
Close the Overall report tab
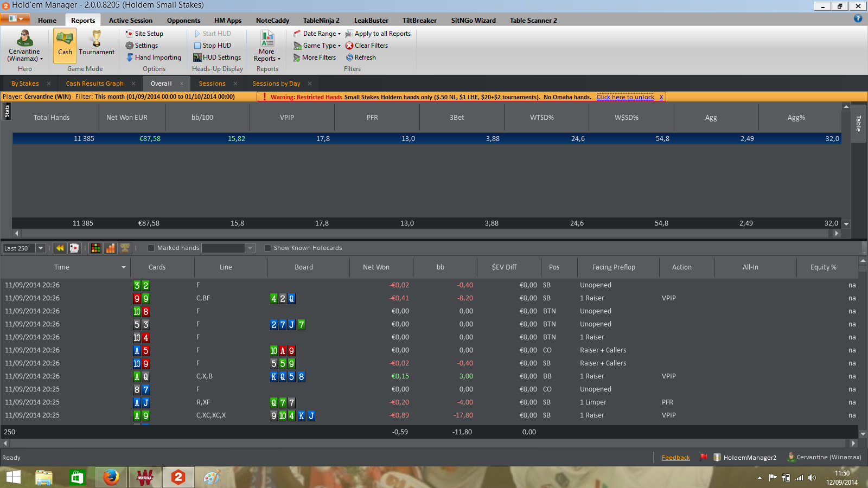(x=182, y=84)
